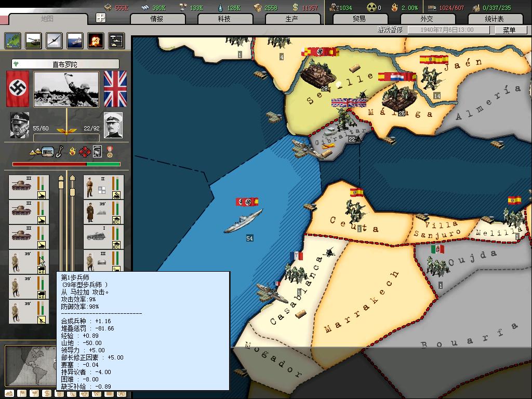Select the submarine fleet numbered 54

(243, 221)
